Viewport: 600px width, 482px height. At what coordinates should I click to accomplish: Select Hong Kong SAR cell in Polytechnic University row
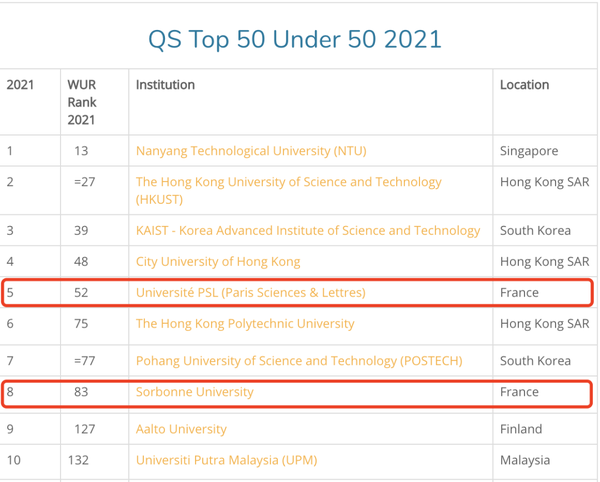(545, 324)
